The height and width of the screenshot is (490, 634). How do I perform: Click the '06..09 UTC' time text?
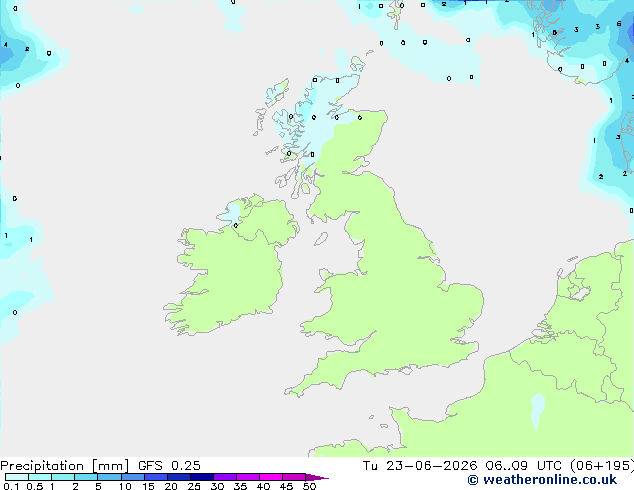pos(524,466)
